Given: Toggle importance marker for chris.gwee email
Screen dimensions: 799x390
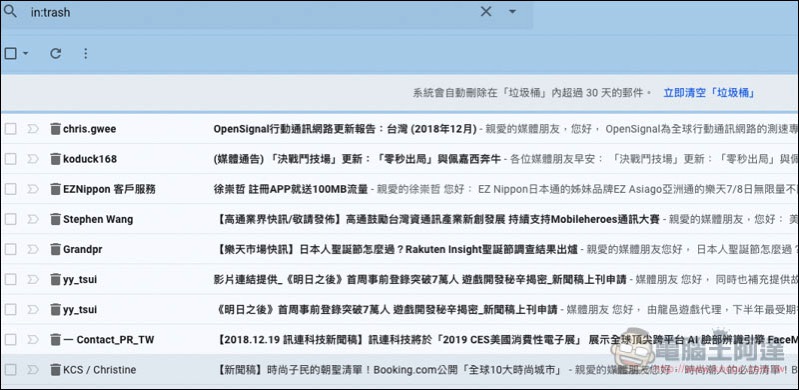Looking at the screenshot, I should (33, 129).
